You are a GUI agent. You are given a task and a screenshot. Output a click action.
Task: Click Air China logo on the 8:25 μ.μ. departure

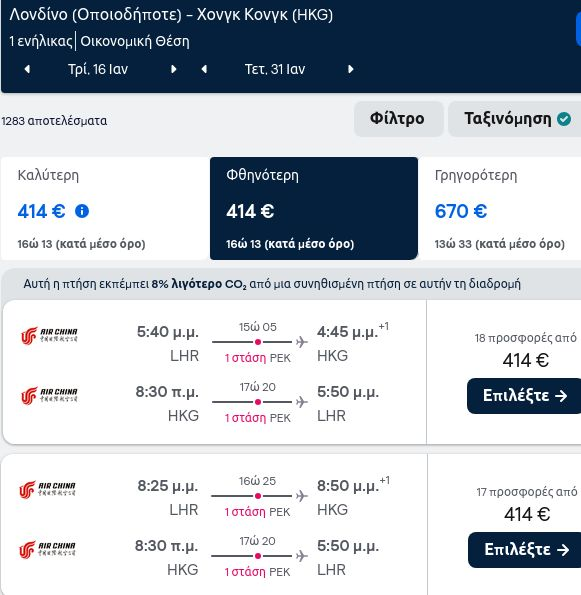pos(47,489)
